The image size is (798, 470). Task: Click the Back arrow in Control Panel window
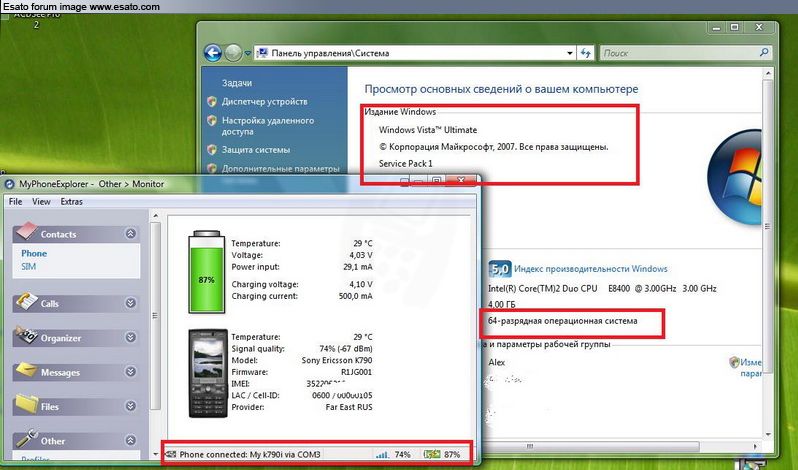213,53
